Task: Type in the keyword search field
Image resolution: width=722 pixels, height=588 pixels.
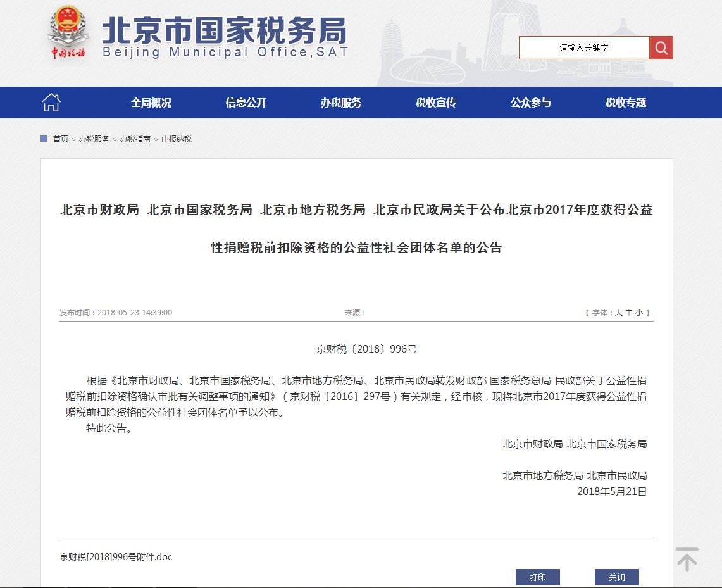Action: coord(583,48)
